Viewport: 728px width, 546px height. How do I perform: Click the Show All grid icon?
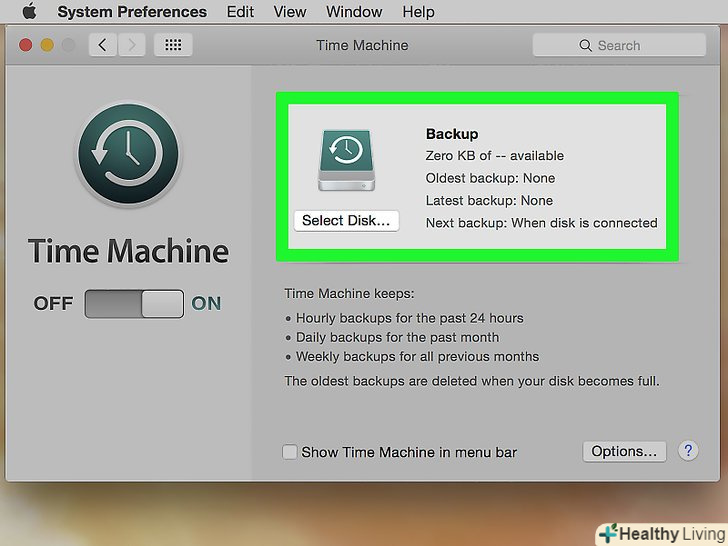[173, 45]
